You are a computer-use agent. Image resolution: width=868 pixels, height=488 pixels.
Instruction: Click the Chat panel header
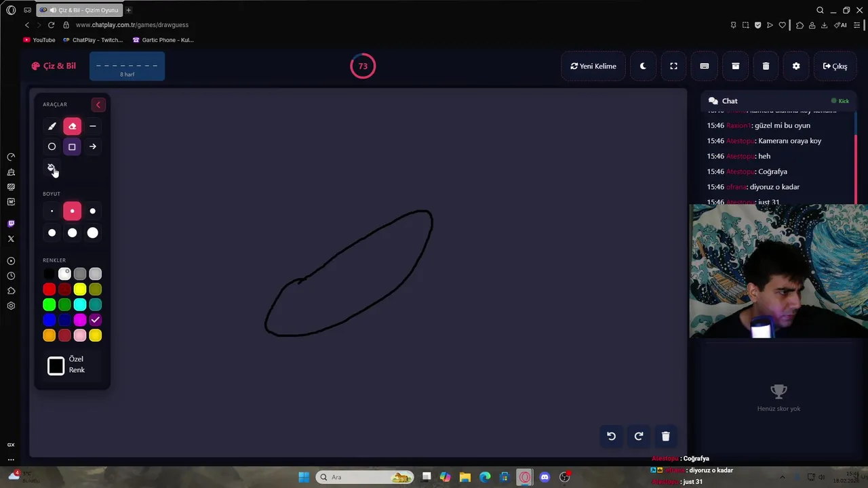778,101
